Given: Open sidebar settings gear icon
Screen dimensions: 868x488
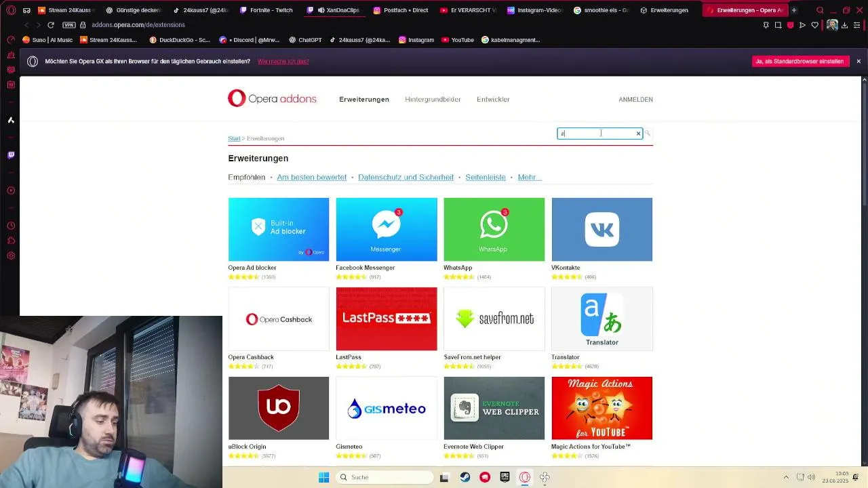Looking at the screenshot, I should (11, 256).
